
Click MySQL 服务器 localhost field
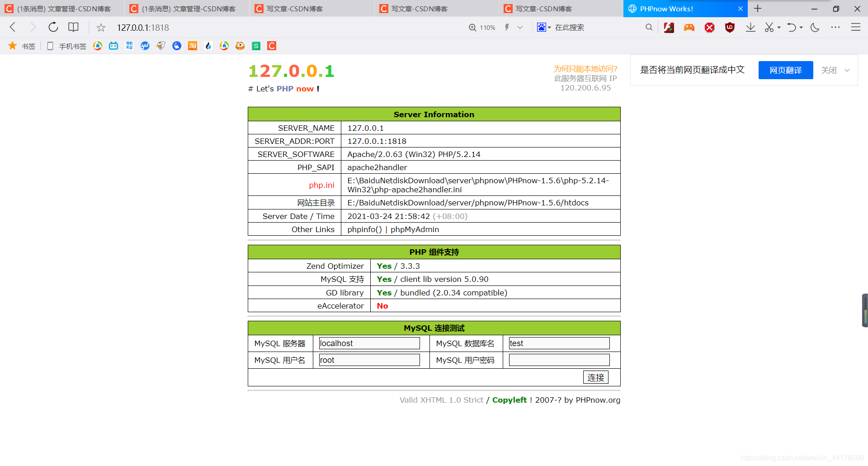point(369,343)
